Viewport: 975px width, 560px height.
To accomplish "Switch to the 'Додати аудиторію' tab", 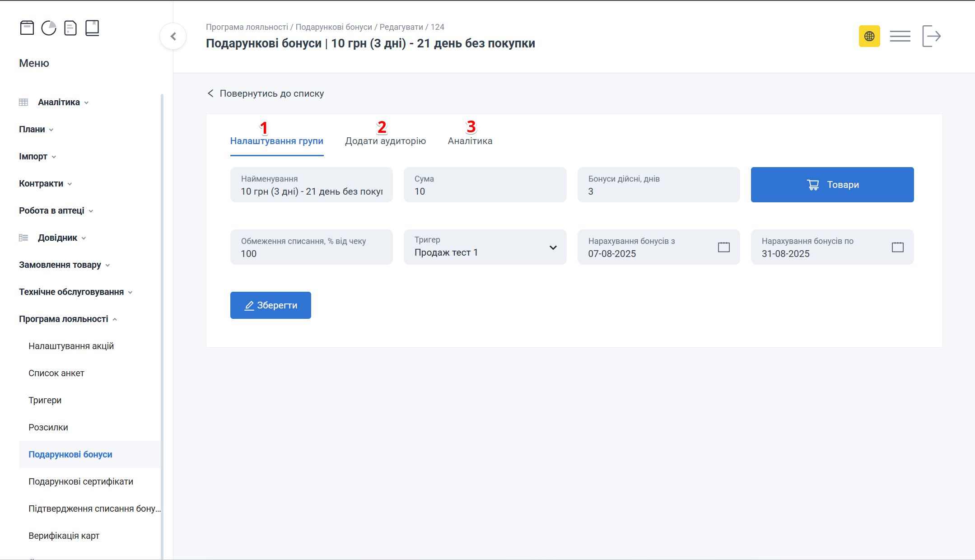I will click(x=385, y=140).
